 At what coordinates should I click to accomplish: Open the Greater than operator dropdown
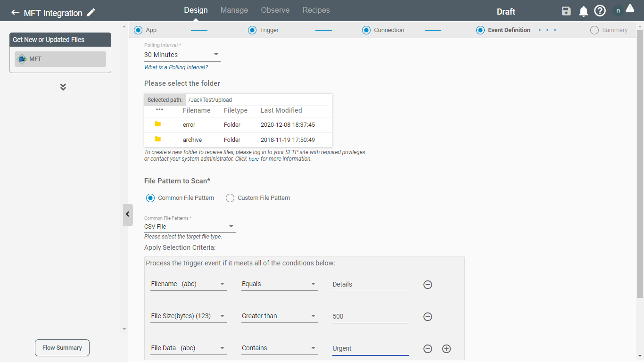click(x=279, y=316)
